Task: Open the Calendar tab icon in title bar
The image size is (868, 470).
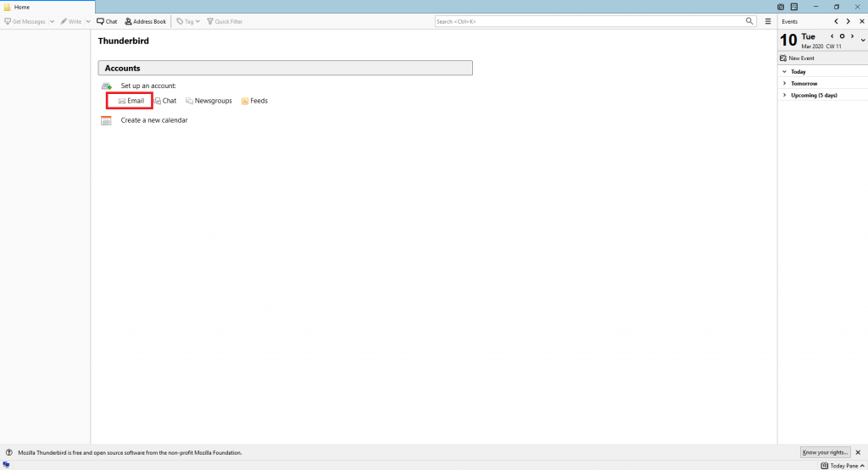Action: [x=780, y=7]
